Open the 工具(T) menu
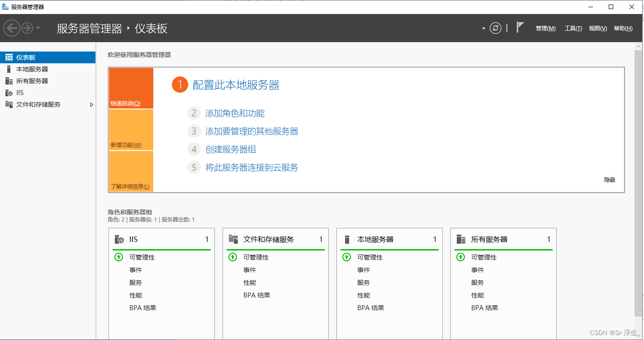 pos(573,28)
